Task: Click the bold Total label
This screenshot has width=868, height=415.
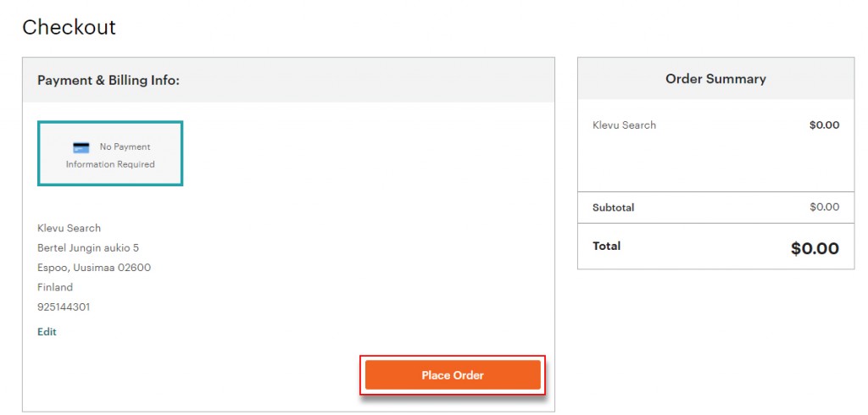Action: tap(606, 246)
